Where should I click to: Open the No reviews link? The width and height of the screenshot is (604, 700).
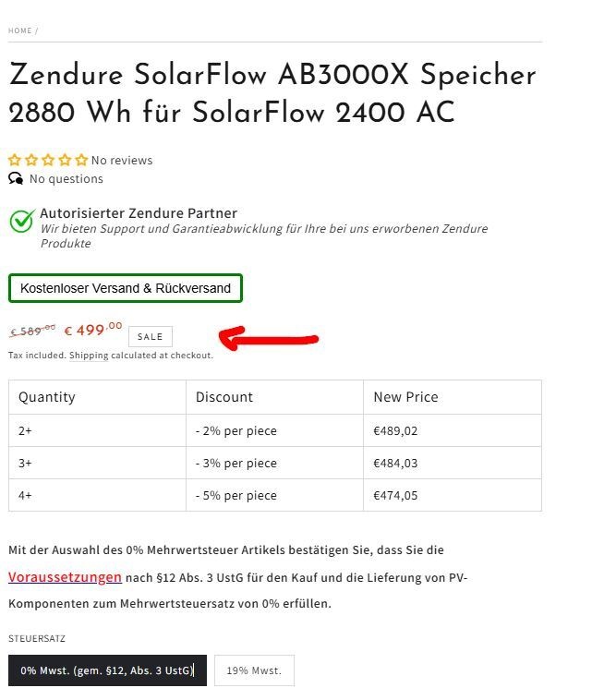click(x=122, y=161)
